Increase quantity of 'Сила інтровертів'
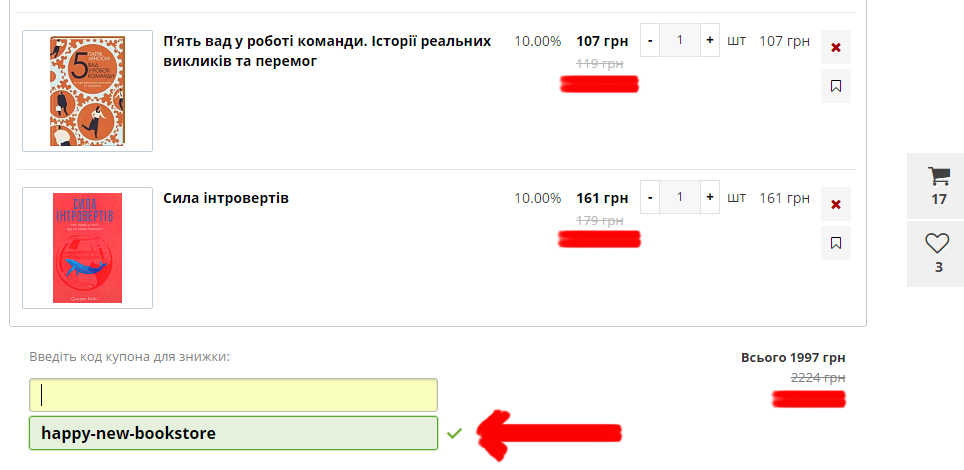The image size is (964, 470). point(709,197)
